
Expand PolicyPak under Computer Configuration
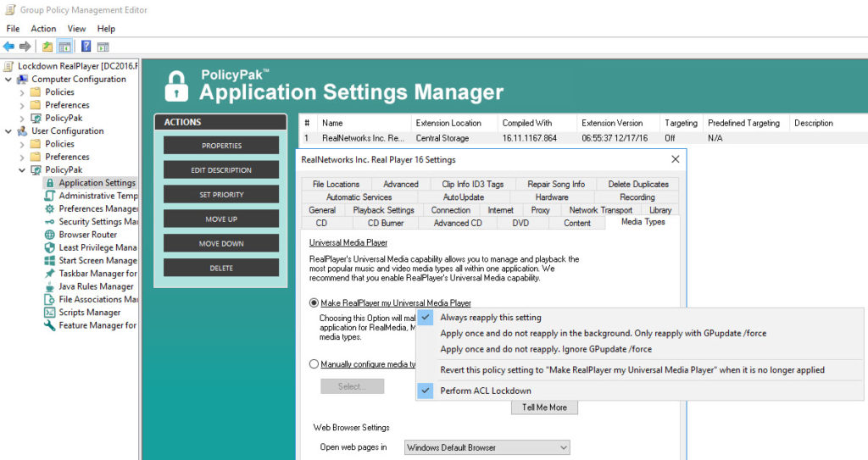[22, 119]
